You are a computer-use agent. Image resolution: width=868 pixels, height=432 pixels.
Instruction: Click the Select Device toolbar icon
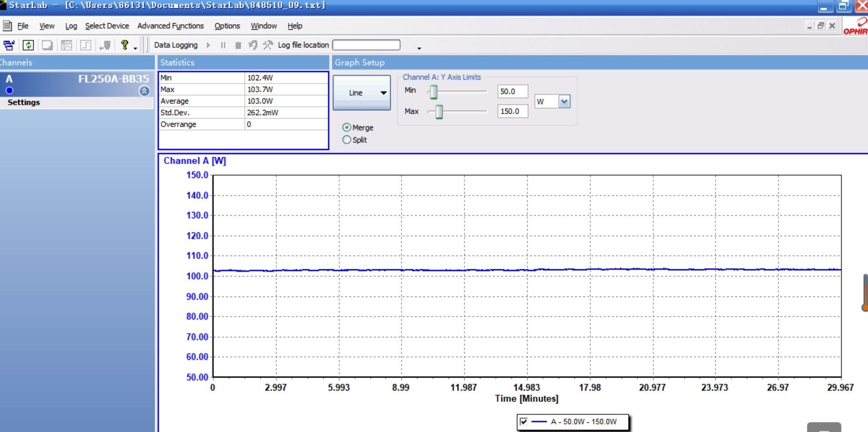point(9,45)
